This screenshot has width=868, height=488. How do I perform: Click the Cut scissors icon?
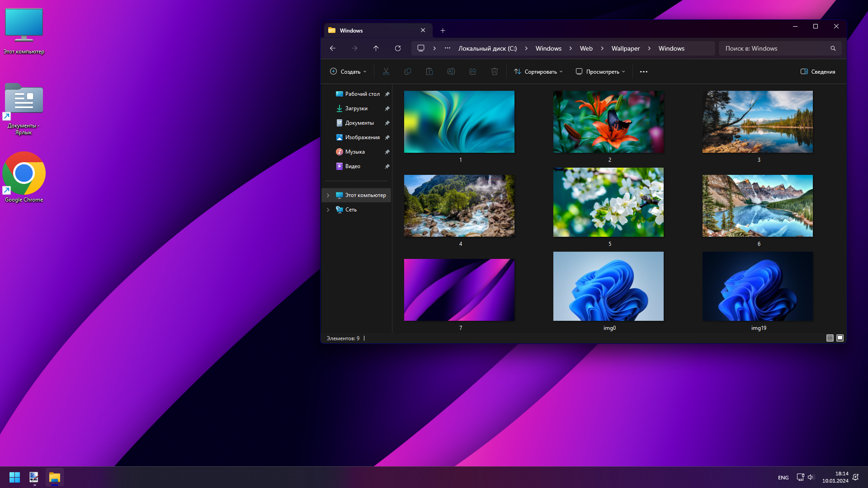click(386, 71)
